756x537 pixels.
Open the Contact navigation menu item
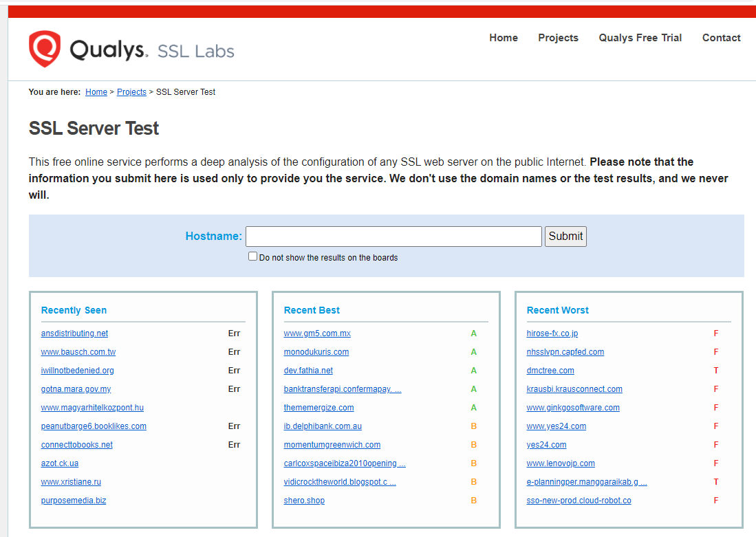click(721, 38)
